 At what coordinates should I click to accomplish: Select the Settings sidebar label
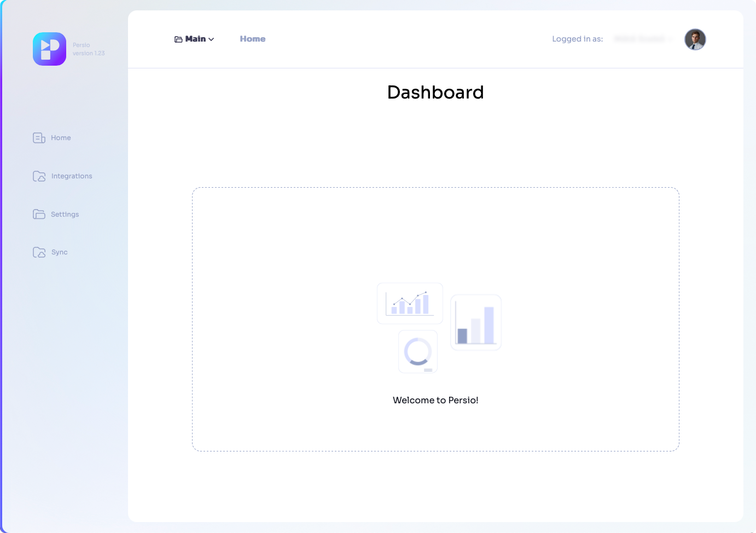[x=65, y=215]
